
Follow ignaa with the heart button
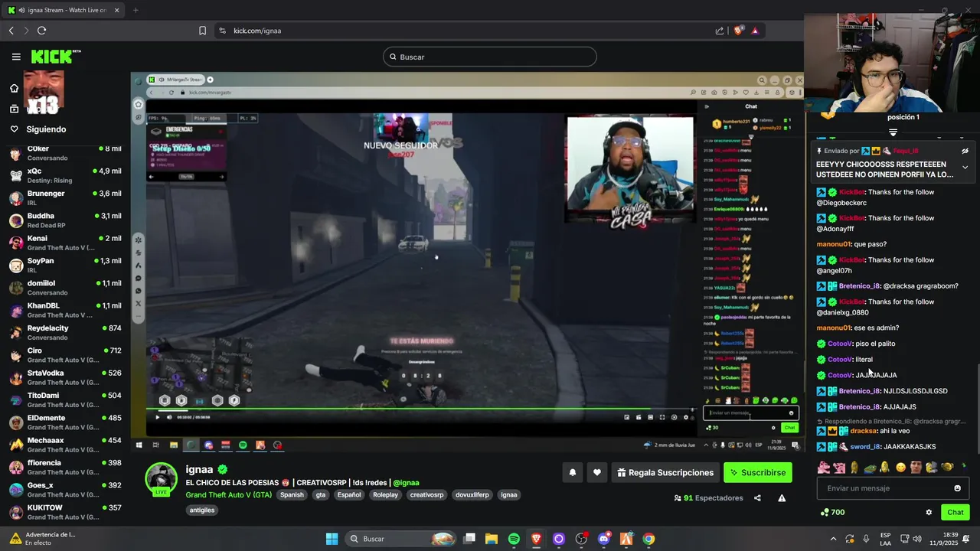597,473
